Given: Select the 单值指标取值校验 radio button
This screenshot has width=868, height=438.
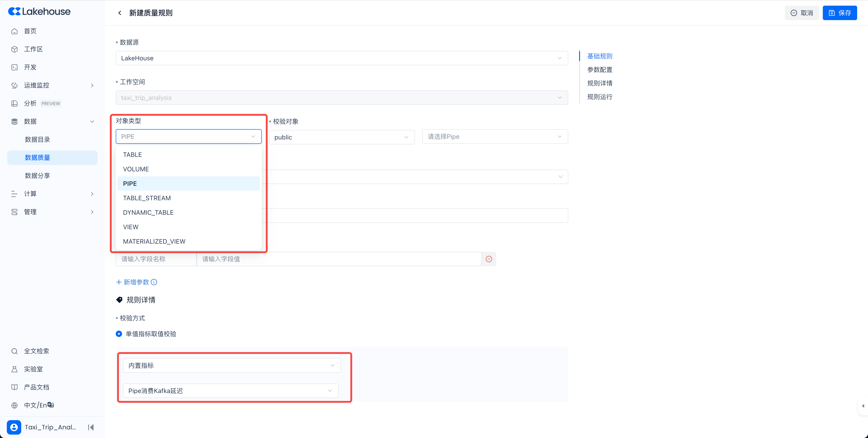Looking at the screenshot, I should 119,334.
